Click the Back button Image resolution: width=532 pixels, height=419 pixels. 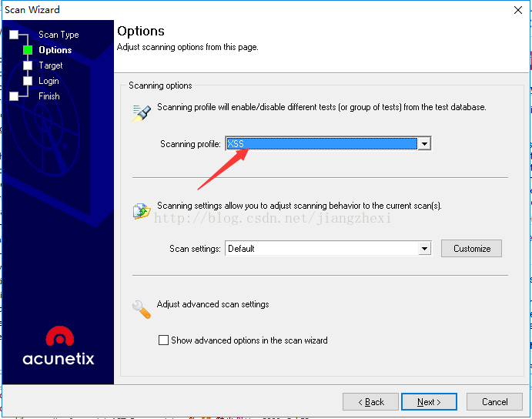(x=370, y=402)
